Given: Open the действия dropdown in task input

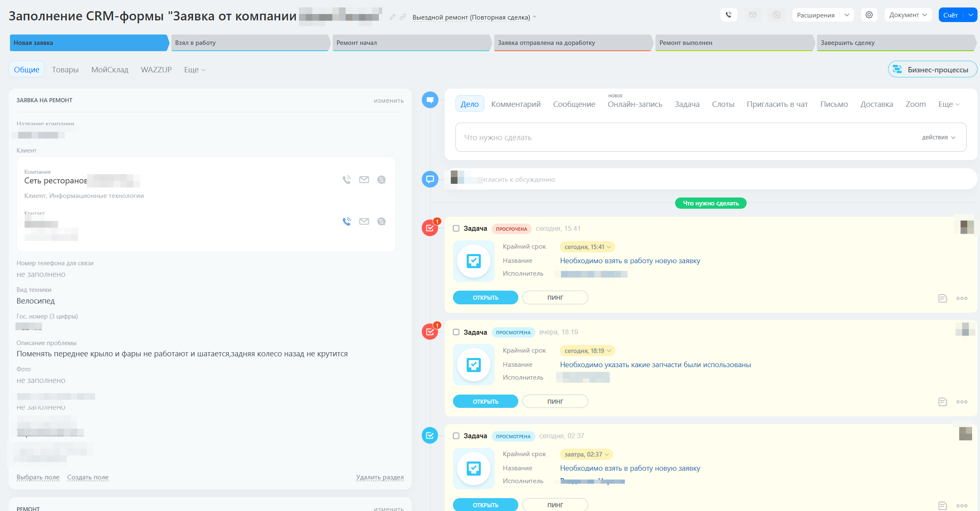Looking at the screenshot, I should 938,137.
